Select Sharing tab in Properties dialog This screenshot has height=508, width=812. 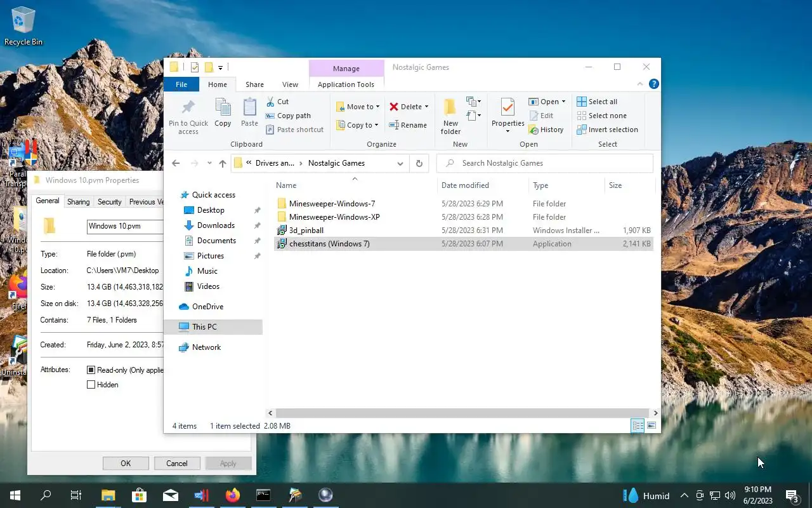pyautogui.click(x=78, y=202)
